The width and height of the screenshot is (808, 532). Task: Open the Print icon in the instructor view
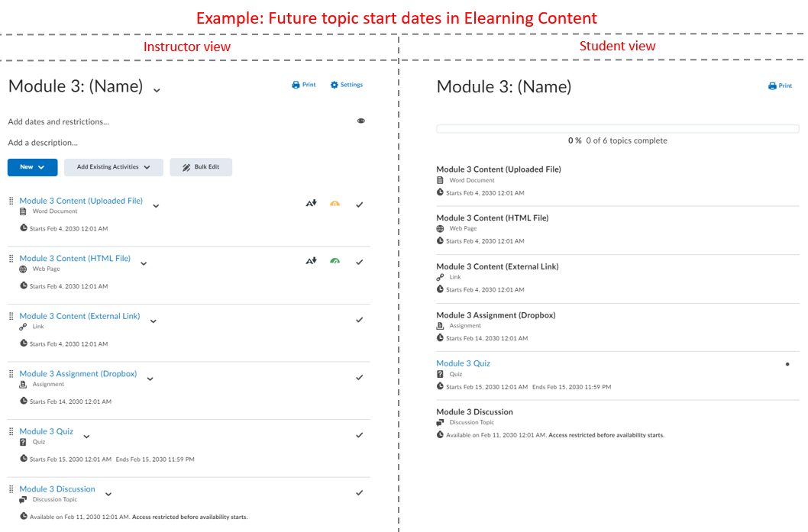[303, 85]
